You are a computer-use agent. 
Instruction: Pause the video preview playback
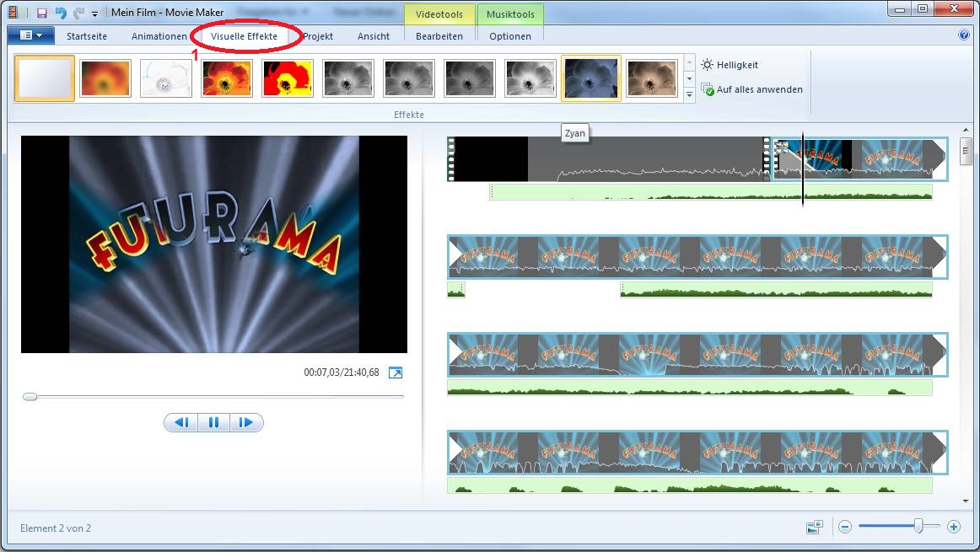coord(213,422)
